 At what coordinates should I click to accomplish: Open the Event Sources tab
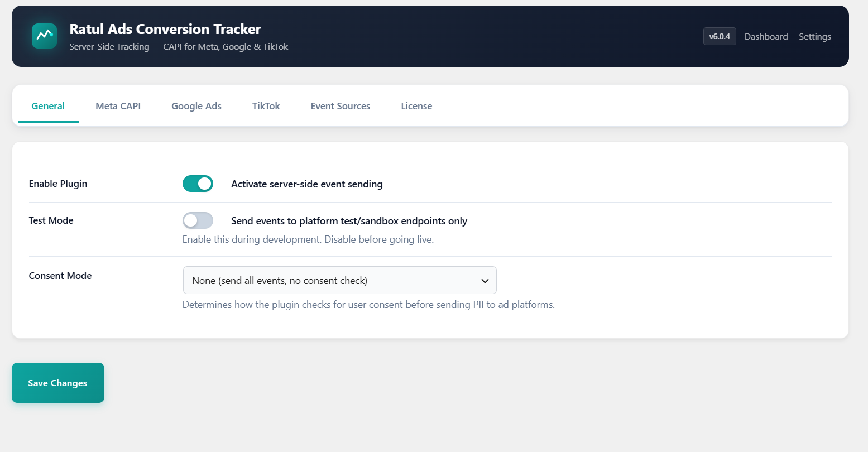click(x=341, y=106)
